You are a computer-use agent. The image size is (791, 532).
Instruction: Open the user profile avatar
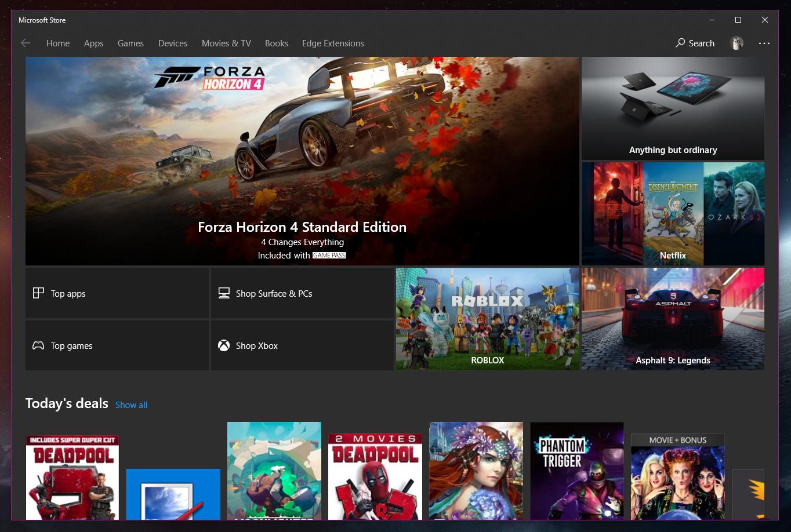click(x=736, y=43)
